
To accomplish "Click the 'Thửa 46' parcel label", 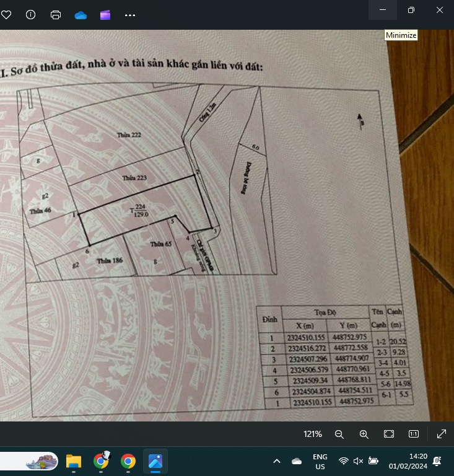I will pyautogui.click(x=40, y=211).
